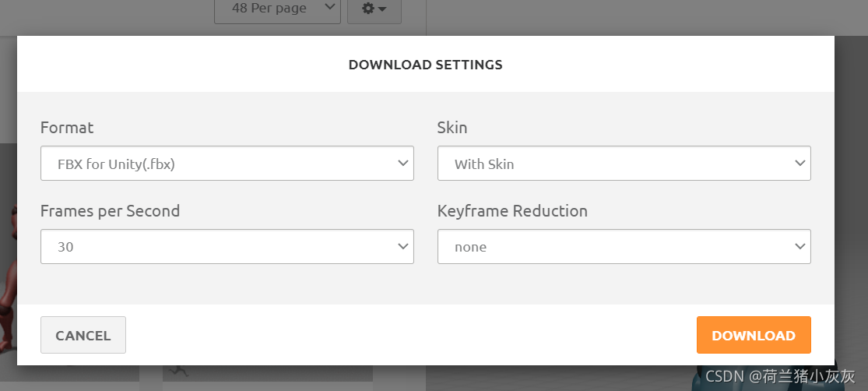Screen dimensions: 868x391
Task: Expand the Frames per Second dropdown set to 30
Action: click(x=227, y=246)
